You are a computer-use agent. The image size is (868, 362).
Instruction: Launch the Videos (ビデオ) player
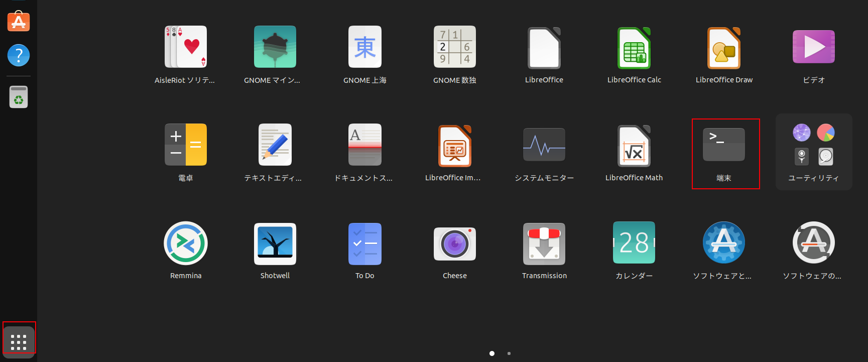pyautogui.click(x=814, y=47)
